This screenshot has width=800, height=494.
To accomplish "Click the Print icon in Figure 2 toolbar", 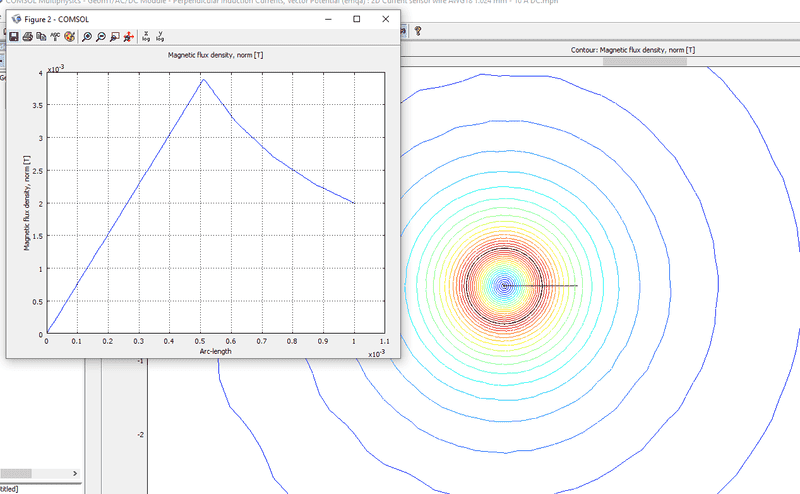I will pos(28,36).
